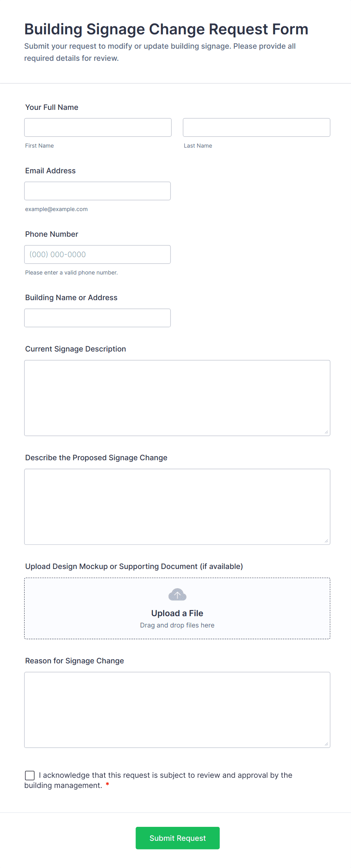Click the First Name input field

point(98,128)
